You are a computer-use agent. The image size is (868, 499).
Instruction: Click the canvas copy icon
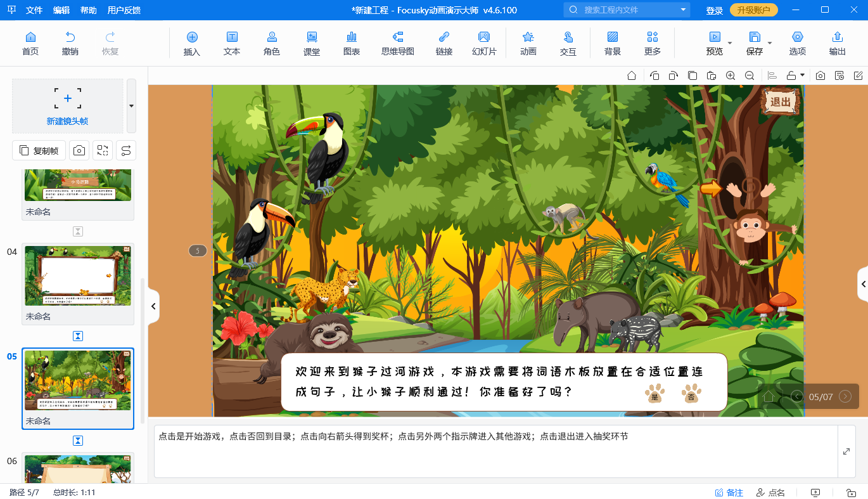click(x=692, y=75)
